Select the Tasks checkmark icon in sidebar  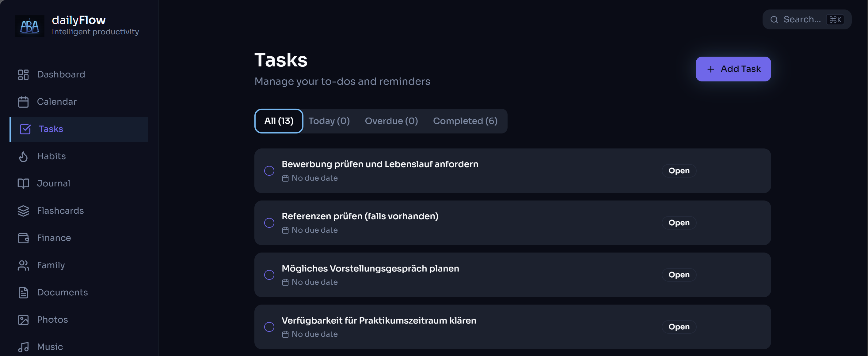point(25,129)
